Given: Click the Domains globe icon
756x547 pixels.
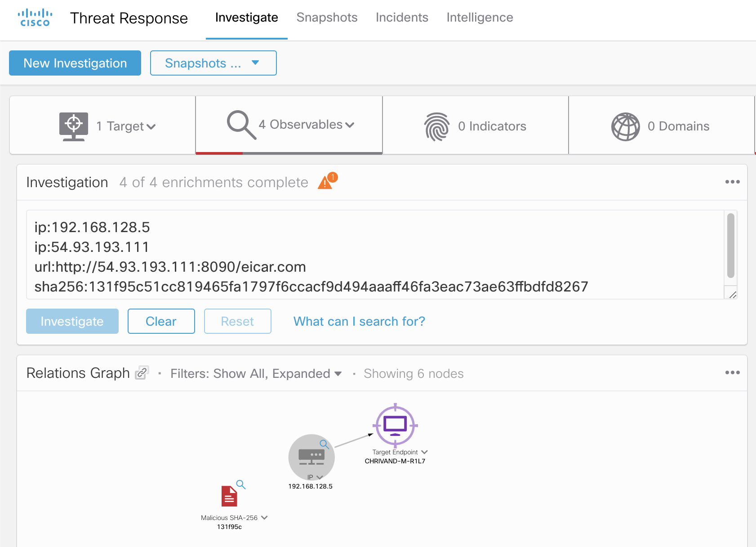Looking at the screenshot, I should click(x=625, y=126).
